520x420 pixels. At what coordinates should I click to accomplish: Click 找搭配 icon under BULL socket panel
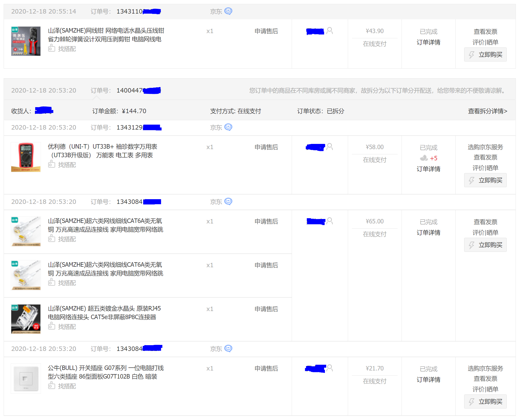(x=52, y=386)
